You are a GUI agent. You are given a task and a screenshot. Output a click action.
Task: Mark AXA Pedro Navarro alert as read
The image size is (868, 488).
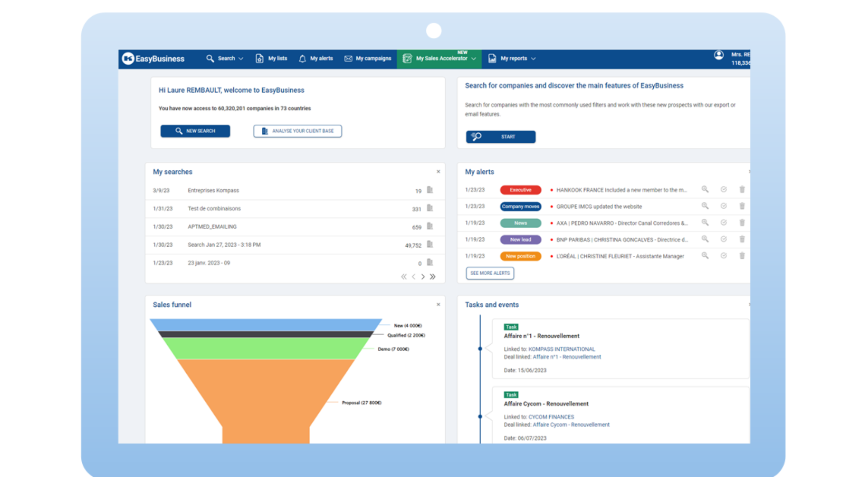[723, 223]
